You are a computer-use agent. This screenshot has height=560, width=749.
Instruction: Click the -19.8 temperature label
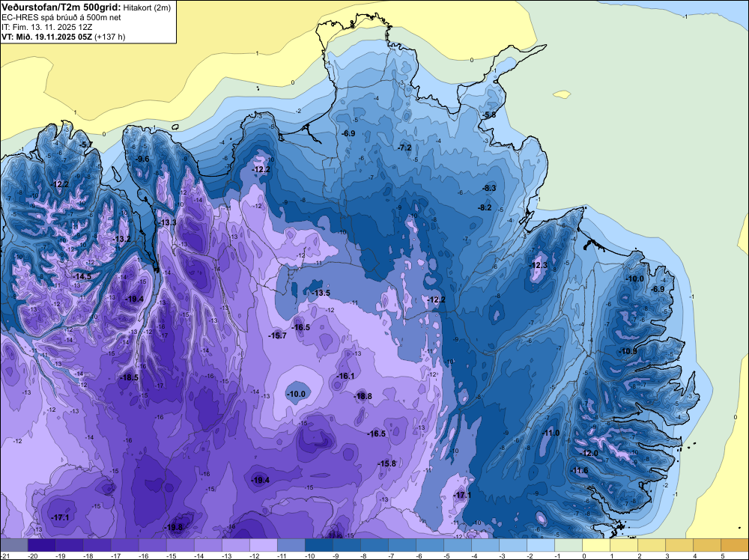[173, 527]
